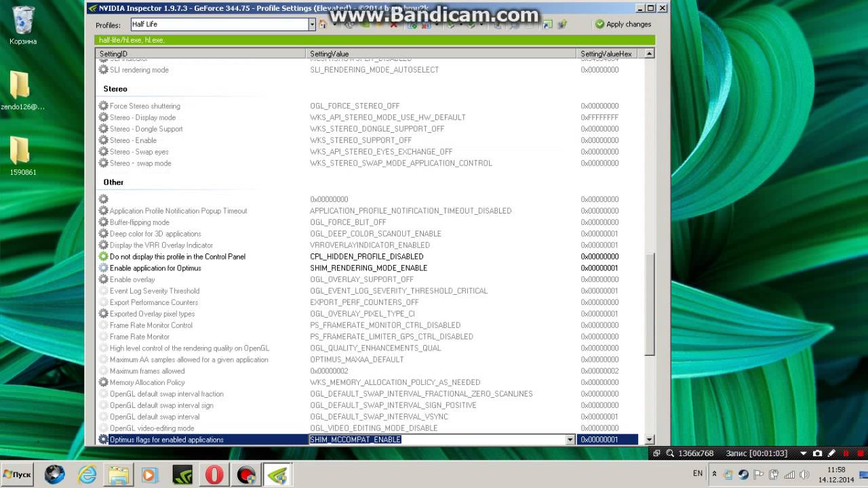Click OGL_DEFAULT_SWAP_INTERVAL_VSYNC value
868x488 pixels.
(x=378, y=417)
